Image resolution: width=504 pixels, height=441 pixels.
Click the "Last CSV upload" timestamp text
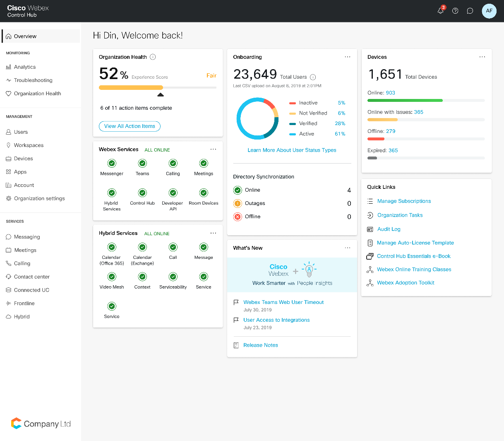[x=277, y=86]
